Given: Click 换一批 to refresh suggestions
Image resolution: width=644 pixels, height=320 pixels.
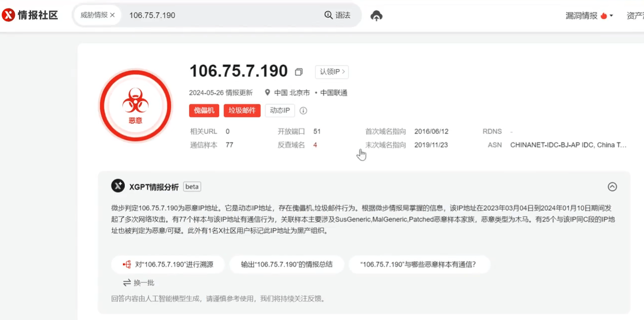Looking at the screenshot, I should pyautogui.click(x=139, y=283).
